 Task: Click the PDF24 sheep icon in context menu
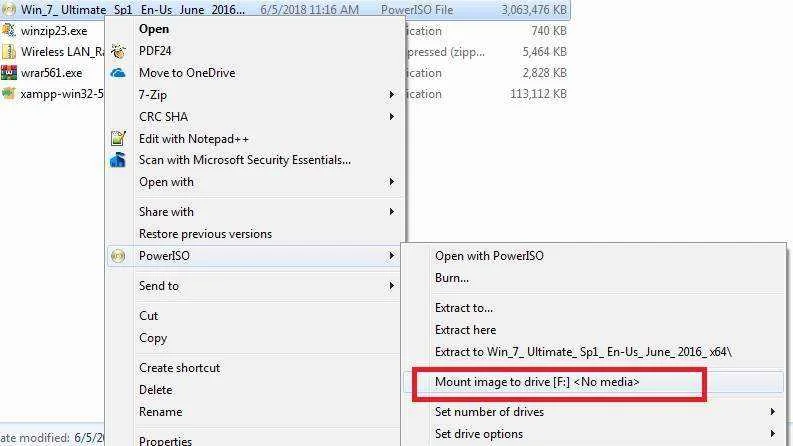pos(118,51)
